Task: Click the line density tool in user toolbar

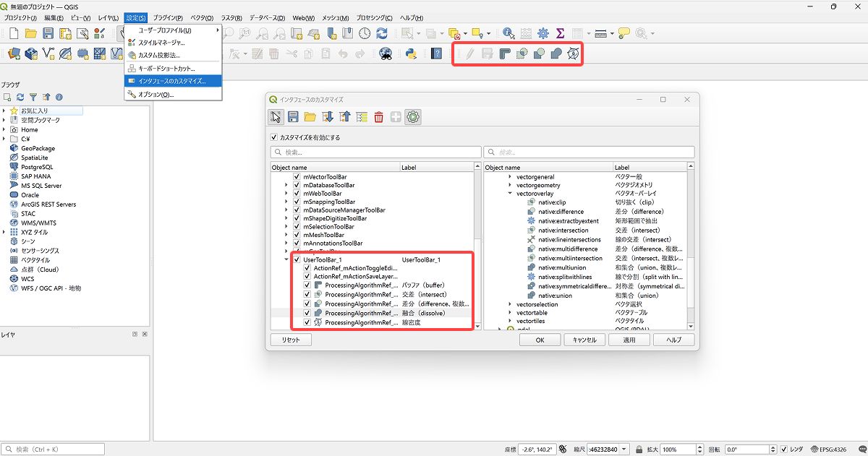Action: [574, 53]
